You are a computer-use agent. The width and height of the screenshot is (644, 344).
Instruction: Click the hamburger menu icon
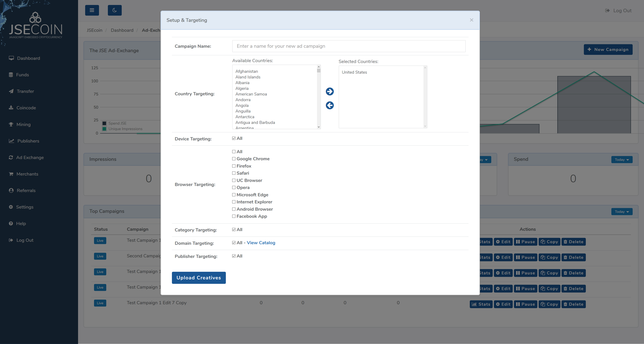click(x=92, y=10)
